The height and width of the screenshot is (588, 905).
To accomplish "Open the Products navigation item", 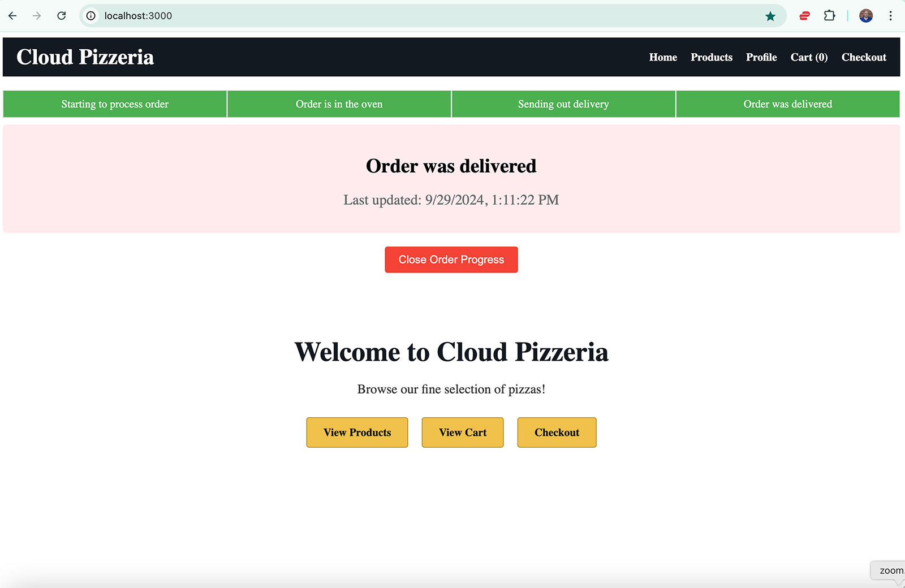I will coord(711,57).
